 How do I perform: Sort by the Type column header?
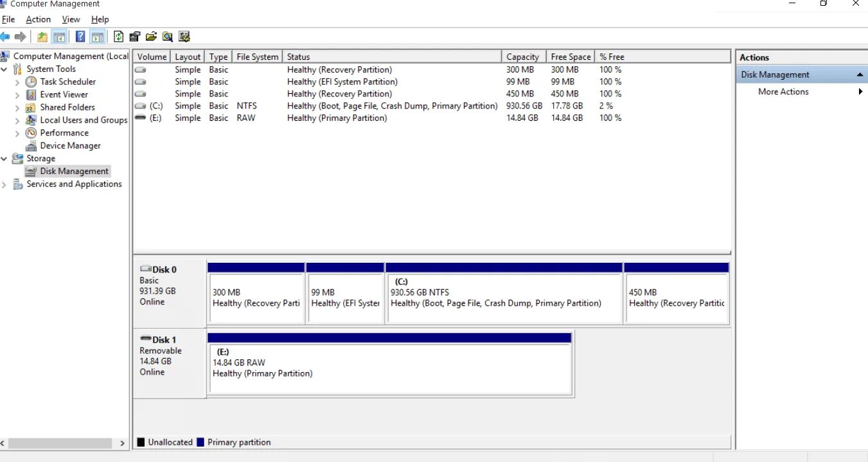coord(218,57)
